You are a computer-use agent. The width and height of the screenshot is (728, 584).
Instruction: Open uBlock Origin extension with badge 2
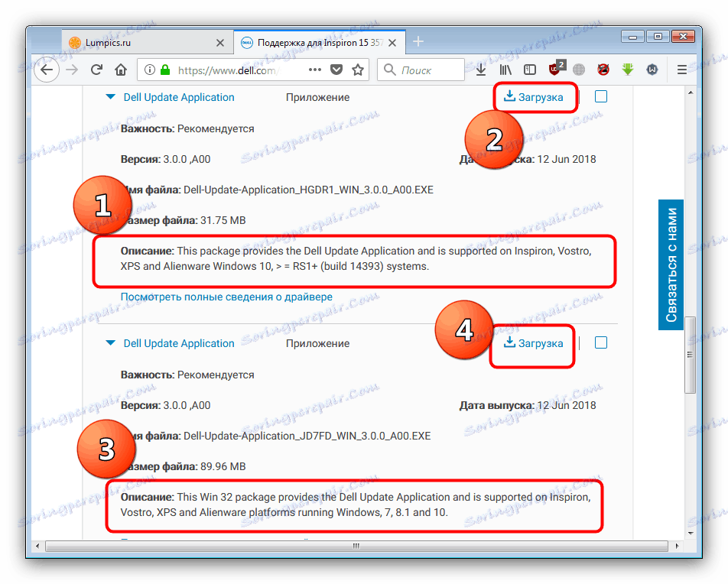click(x=556, y=68)
